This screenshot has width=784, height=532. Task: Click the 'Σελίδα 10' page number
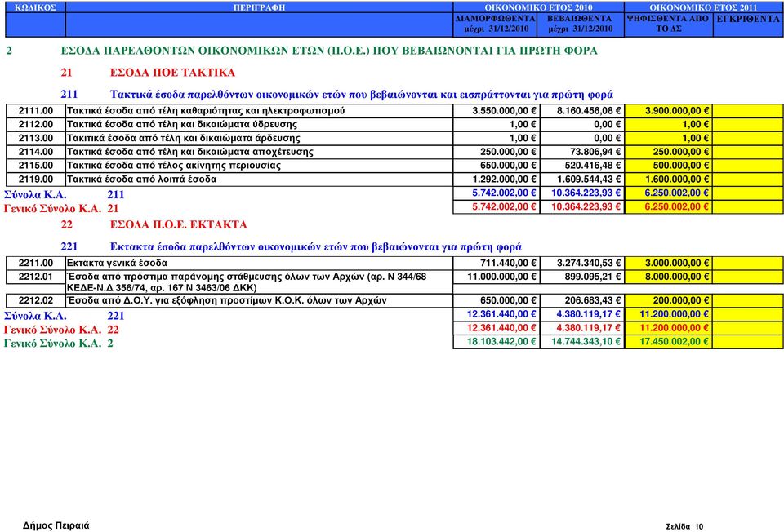684,526
